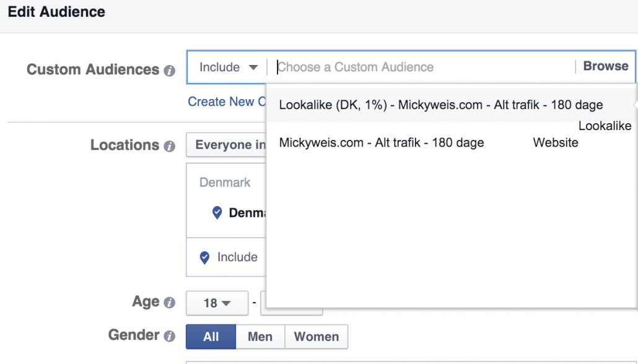This screenshot has height=364, width=638.
Task: Open the Everyone in this location dropdown
Action: click(226, 145)
